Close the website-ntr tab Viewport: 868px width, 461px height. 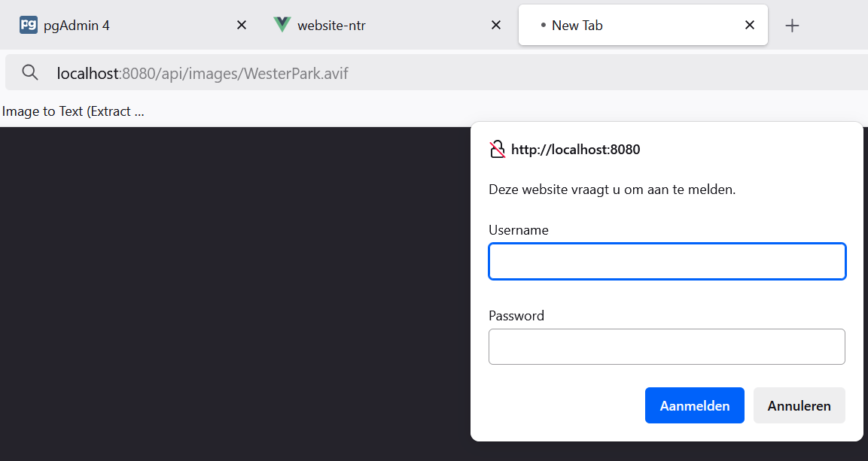pos(496,25)
